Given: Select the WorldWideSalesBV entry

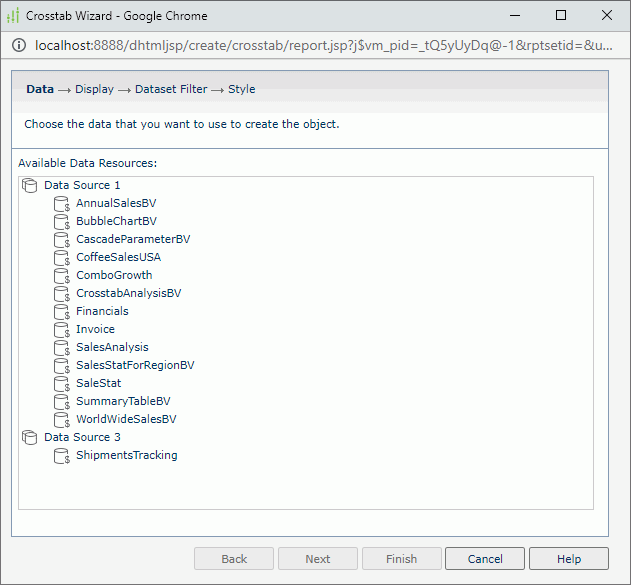Looking at the screenshot, I should pyautogui.click(x=126, y=420).
